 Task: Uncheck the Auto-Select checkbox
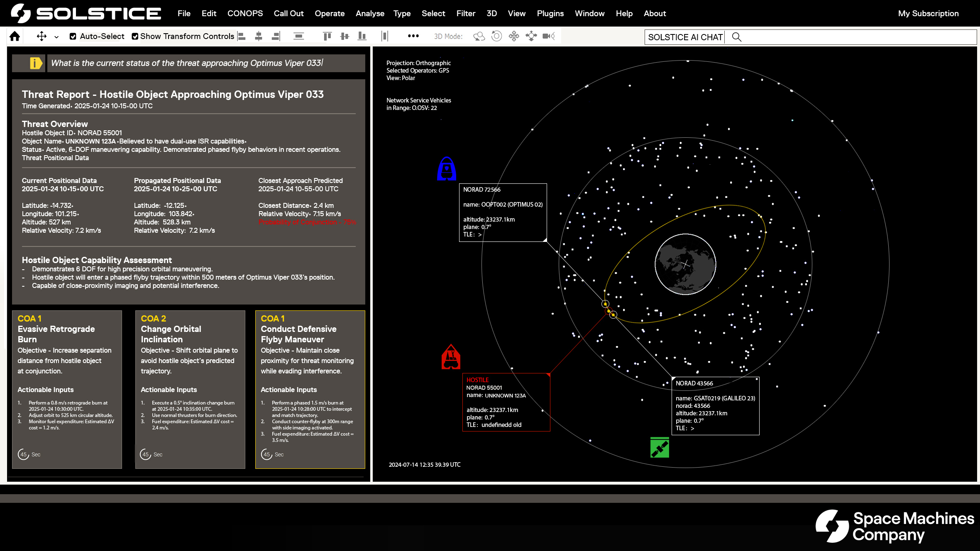tap(73, 37)
